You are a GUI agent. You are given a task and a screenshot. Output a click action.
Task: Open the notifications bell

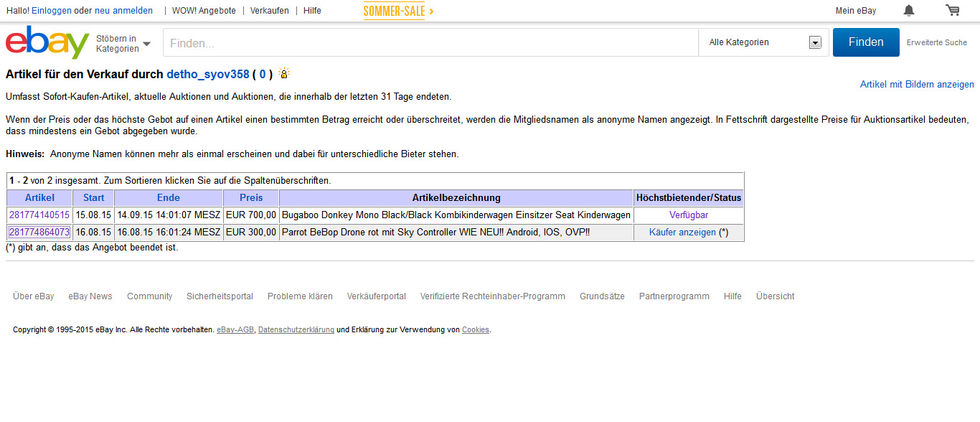click(909, 10)
